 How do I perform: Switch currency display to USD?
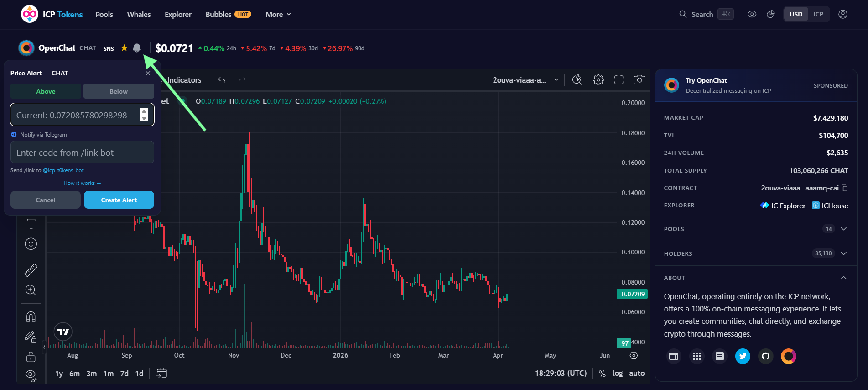(796, 14)
